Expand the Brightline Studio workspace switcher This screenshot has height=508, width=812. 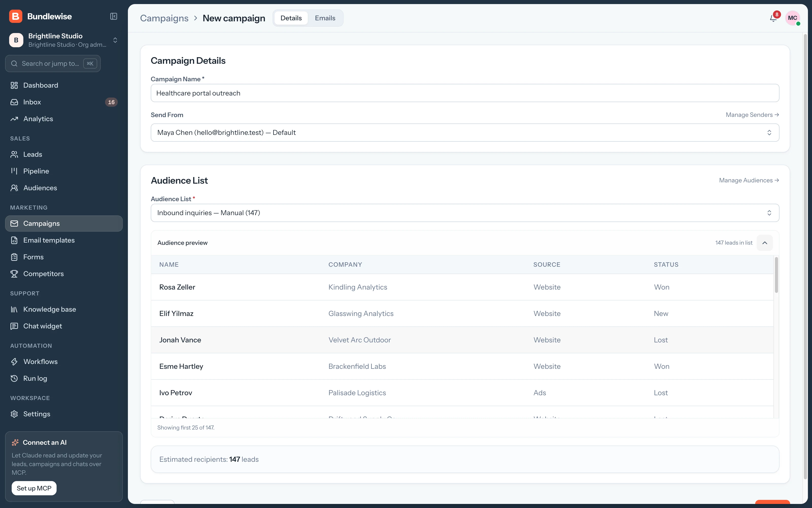tap(64, 40)
